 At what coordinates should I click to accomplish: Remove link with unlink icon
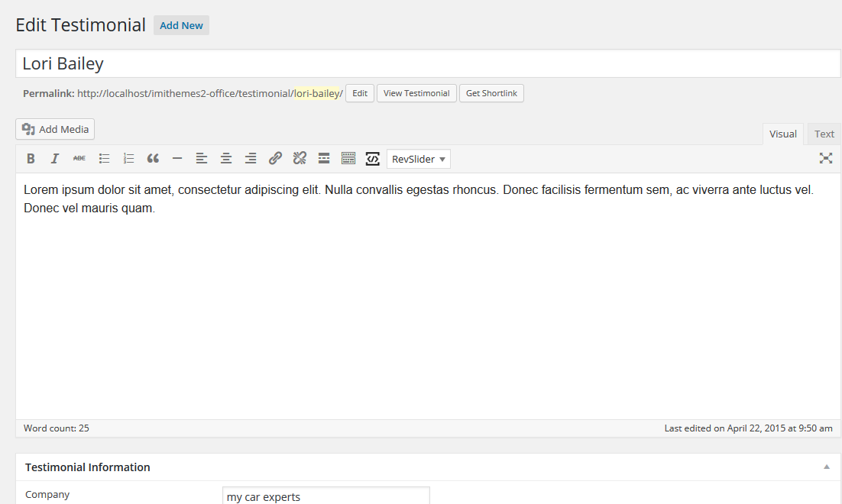click(300, 158)
